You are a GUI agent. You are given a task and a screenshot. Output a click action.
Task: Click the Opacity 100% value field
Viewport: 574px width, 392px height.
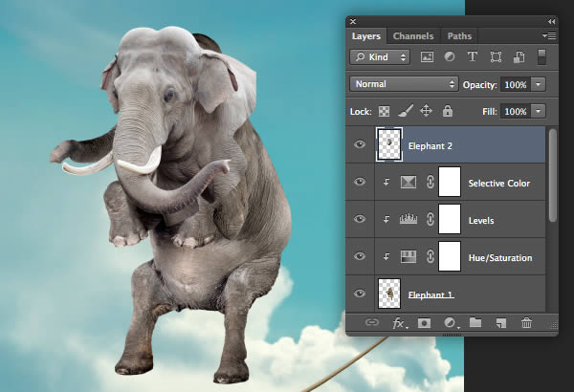coord(516,84)
